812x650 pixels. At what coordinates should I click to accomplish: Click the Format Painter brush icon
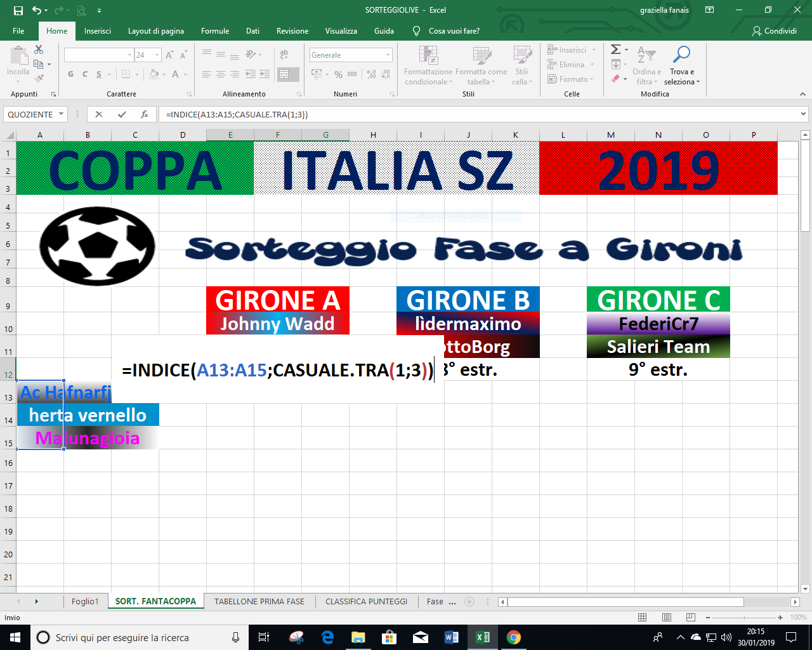[39, 79]
